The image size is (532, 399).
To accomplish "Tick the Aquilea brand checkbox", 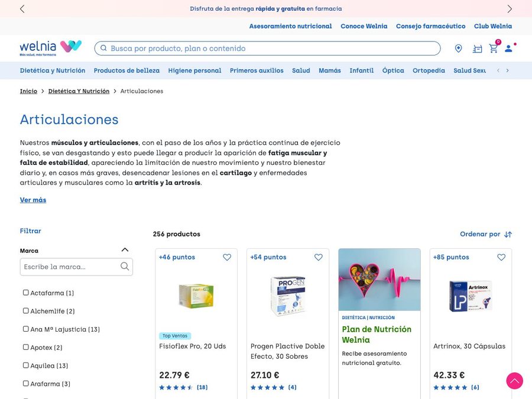I will pos(26,365).
